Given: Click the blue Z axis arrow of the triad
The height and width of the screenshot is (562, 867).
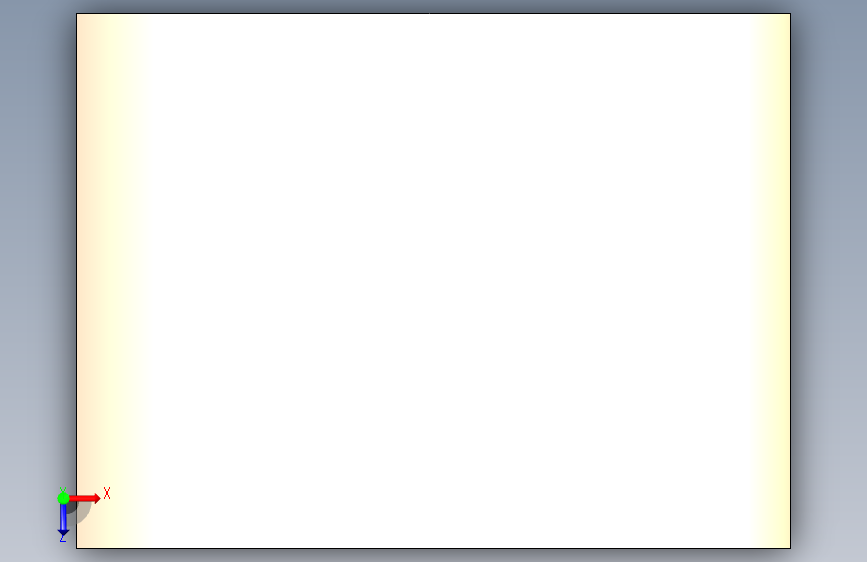Looking at the screenshot, I should tap(63, 518).
